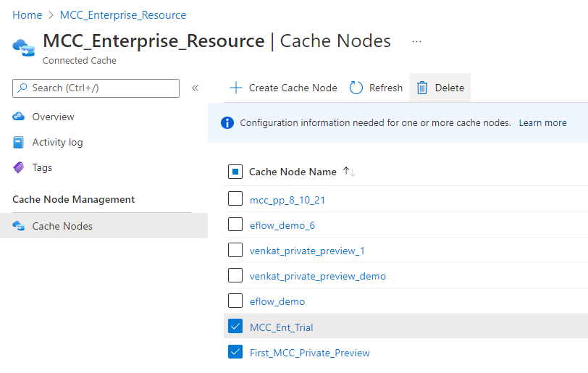Open the Home breadcrumb link
This screenshot has height=373, width=588.
(27, 14)
